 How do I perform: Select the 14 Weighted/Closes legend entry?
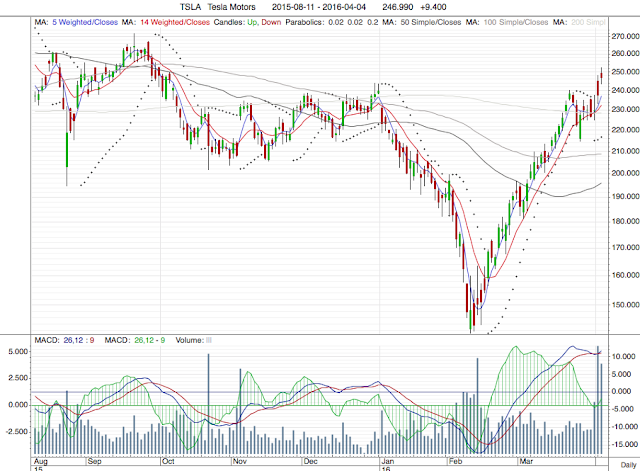175,22
